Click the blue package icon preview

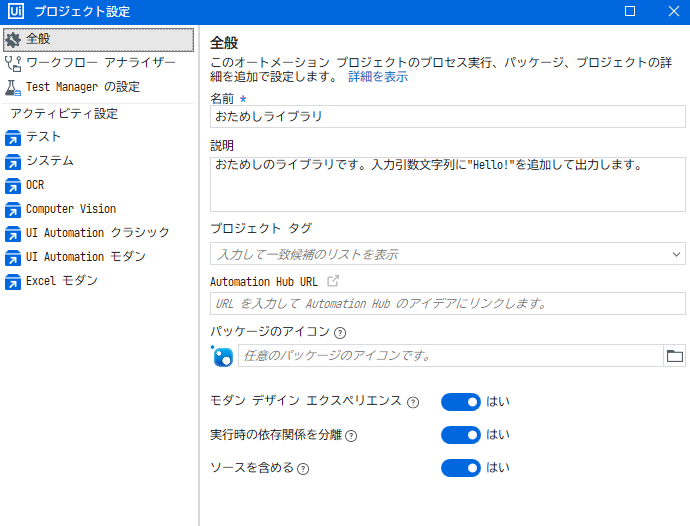[223, 356]
